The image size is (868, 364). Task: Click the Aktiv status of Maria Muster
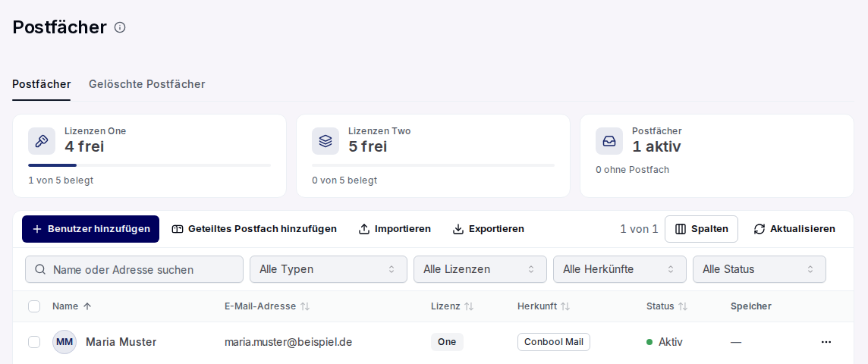[665, 342]
